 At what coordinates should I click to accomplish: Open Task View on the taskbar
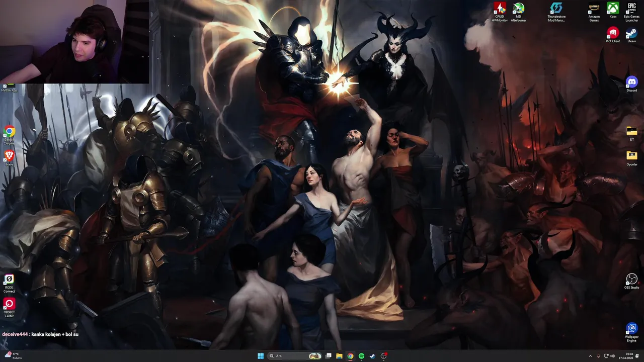click(x=329, y=356)
